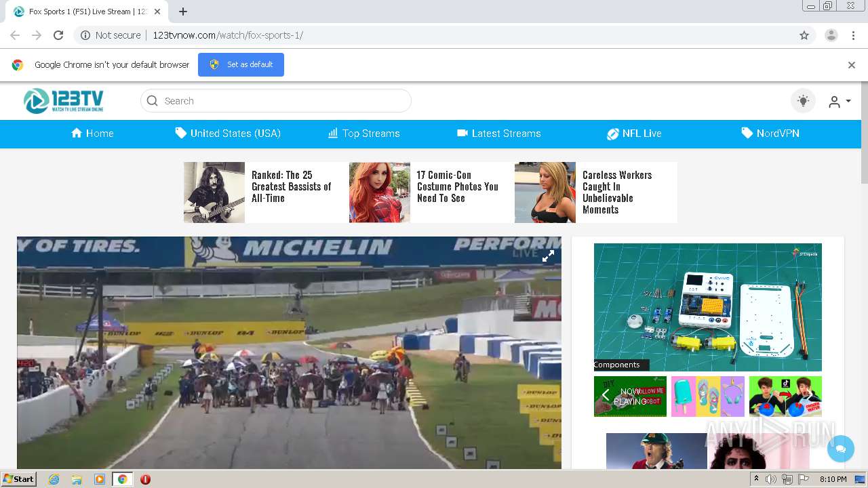Click the Components robot kit video
The height and width of the screenshot is (488, 868).
(708, 307)
